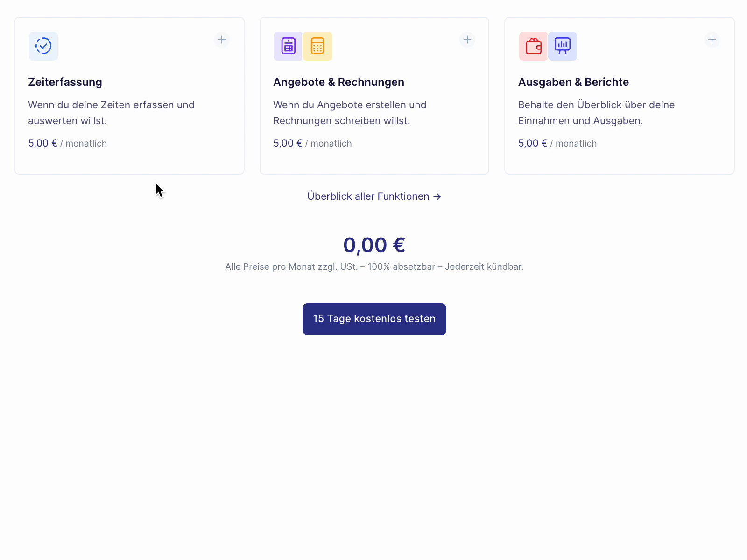Add Ausgaben & Berichte with plus button
747x560 pixels.
(712, 40)
